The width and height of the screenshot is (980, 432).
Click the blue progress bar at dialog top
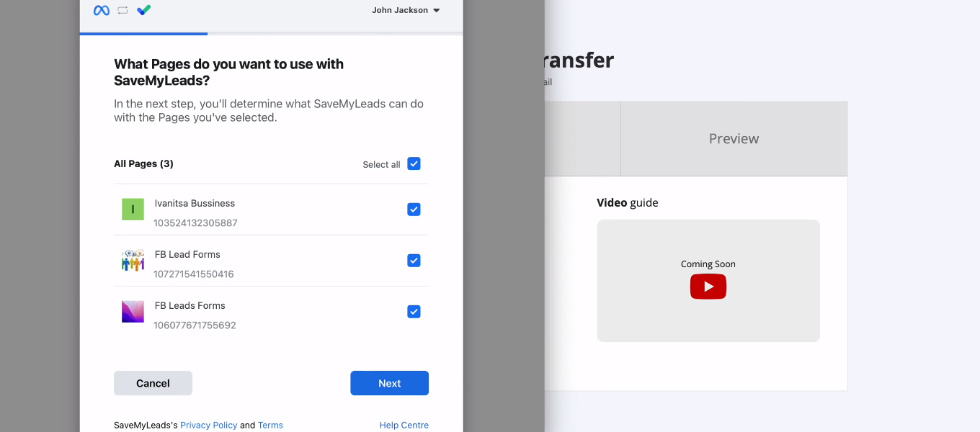coord(143,33)
